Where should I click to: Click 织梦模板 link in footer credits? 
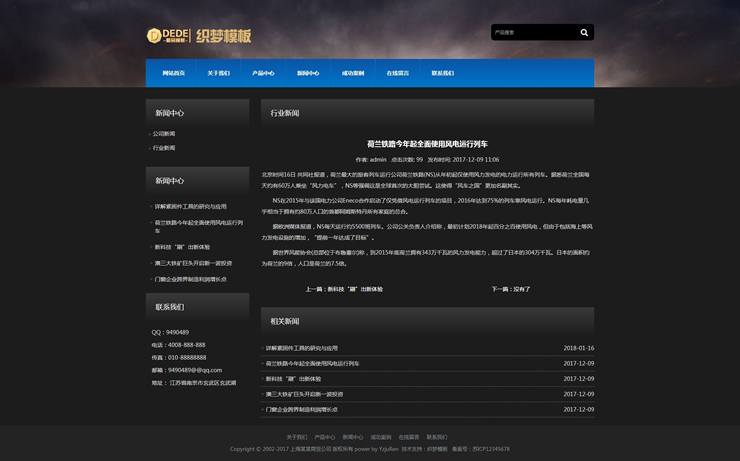[437, 449]
